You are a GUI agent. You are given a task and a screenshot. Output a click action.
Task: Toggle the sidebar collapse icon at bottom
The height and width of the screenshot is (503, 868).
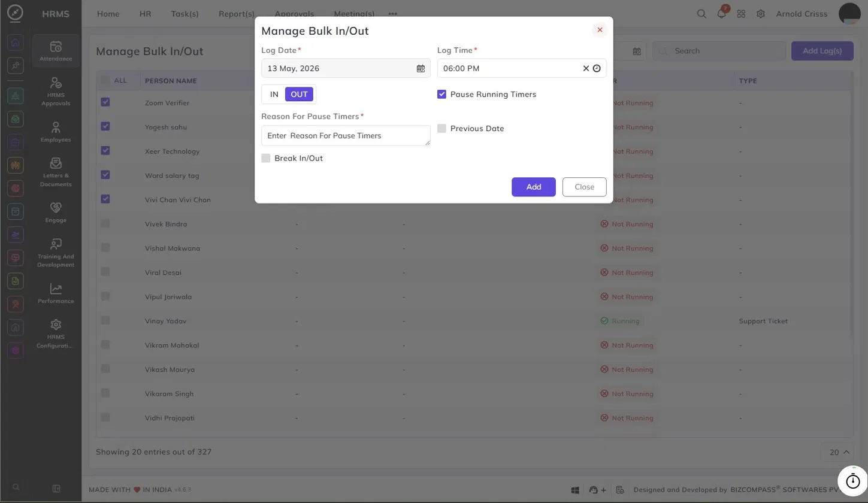click(56, 489)
